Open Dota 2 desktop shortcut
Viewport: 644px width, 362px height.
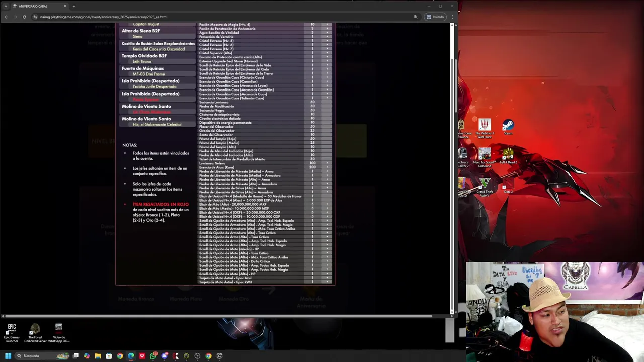[508, 186]
